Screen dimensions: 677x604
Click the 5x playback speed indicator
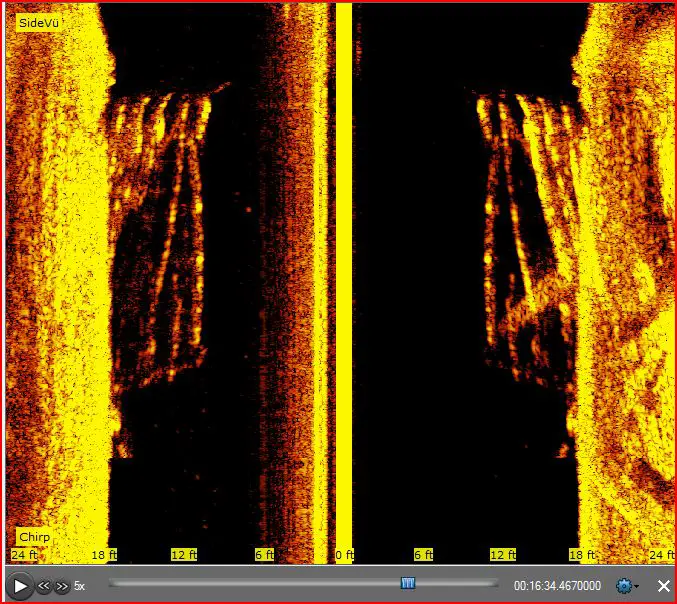[80, 586]
